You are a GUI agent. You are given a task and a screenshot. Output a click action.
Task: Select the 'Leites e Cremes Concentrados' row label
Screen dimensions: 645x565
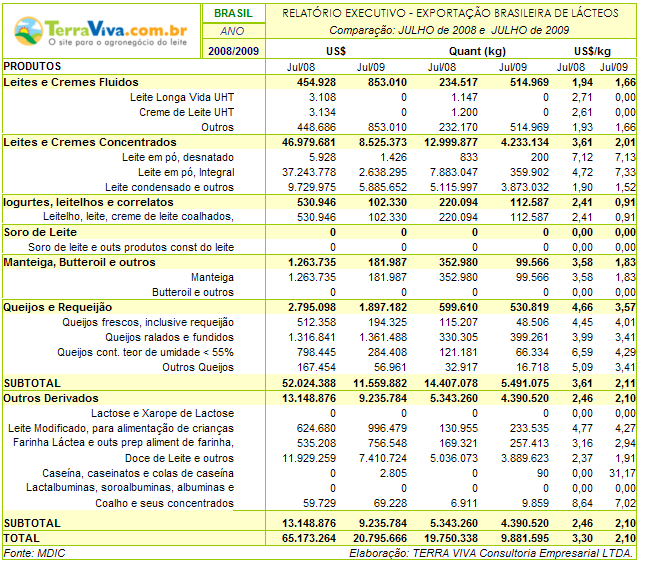(x=90, y=142)
